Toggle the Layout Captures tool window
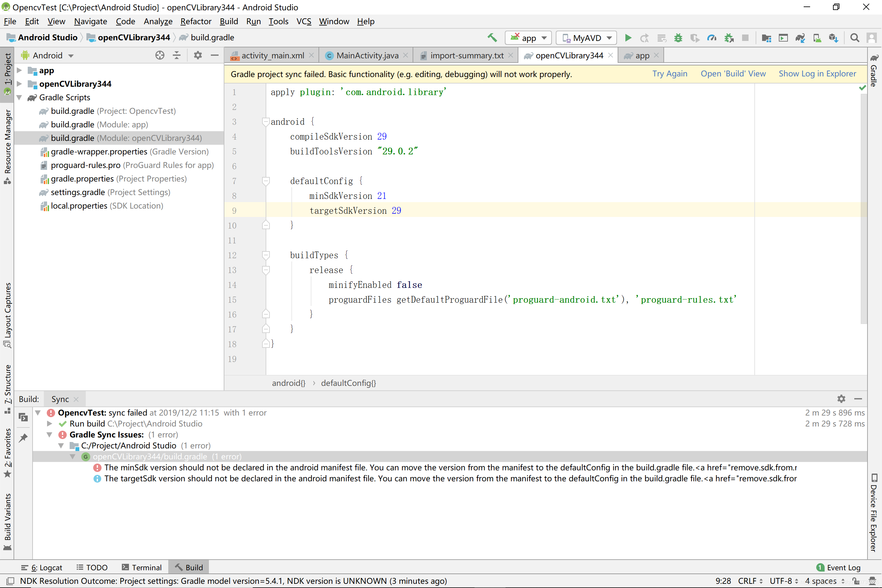 click(7, 315)
